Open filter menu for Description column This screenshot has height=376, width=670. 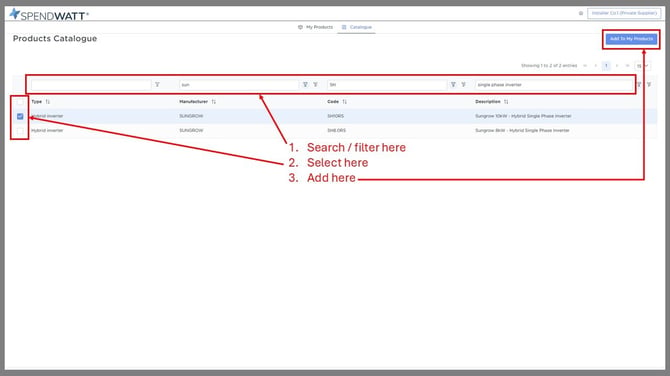point(639,85)
